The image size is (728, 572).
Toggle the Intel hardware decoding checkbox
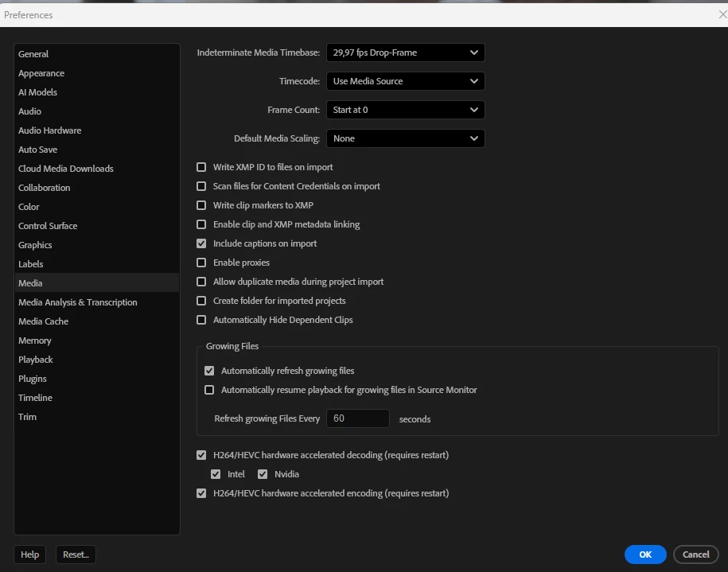click(x=216, y=474)
